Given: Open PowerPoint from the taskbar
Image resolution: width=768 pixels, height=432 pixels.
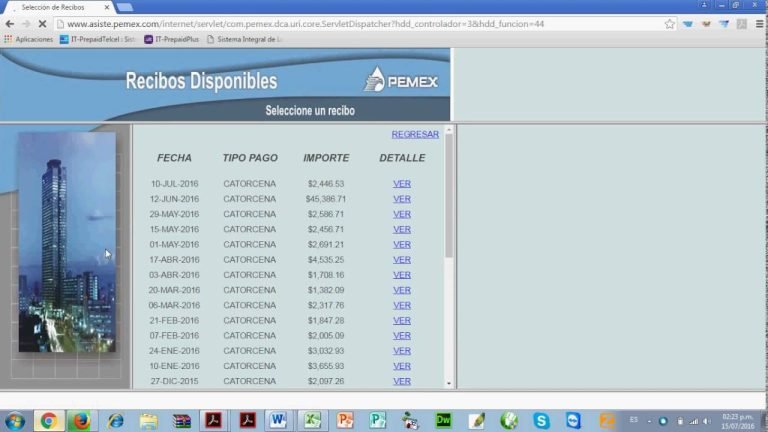Looking at the screenshot, I should [x=345, y=421].
